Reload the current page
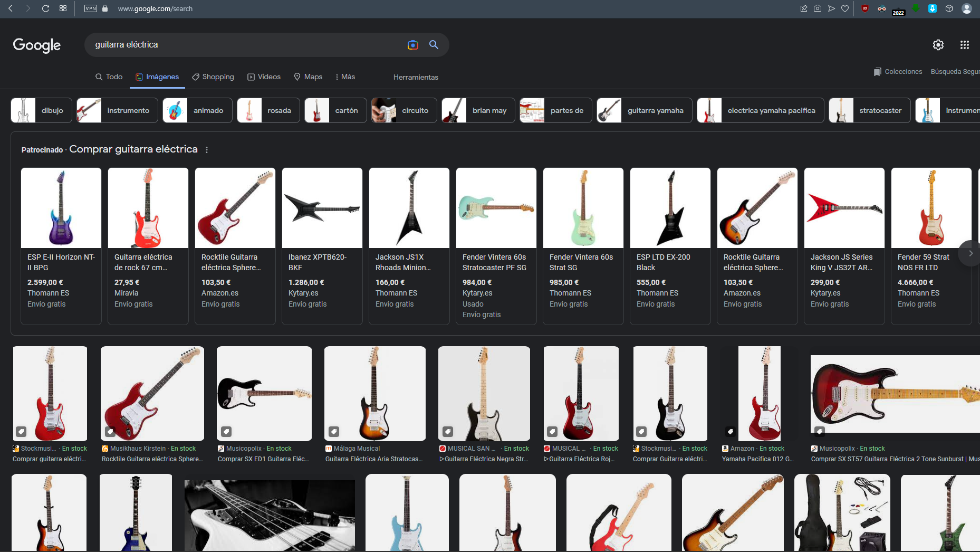 click(x=45, y=8)
